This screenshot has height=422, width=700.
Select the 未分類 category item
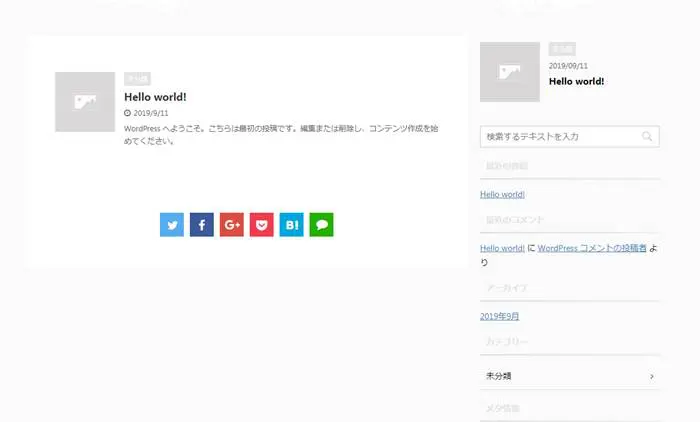pos(500,376)
